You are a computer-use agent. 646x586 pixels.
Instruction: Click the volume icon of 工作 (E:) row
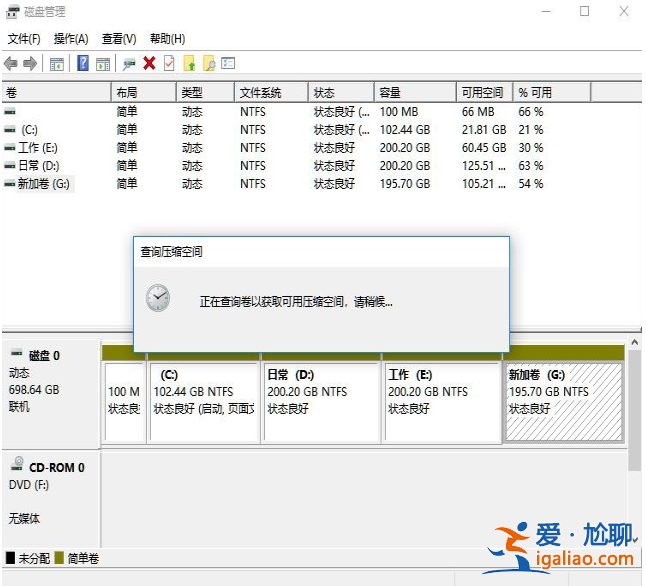tap(10, 148)
